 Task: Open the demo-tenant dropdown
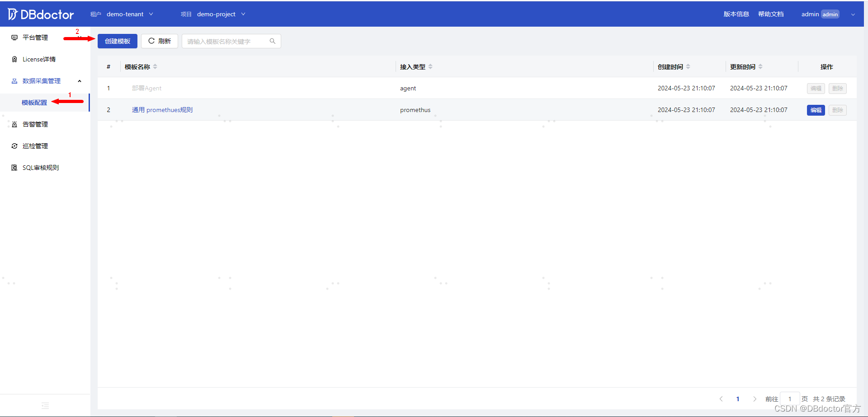tap(130, 14)
